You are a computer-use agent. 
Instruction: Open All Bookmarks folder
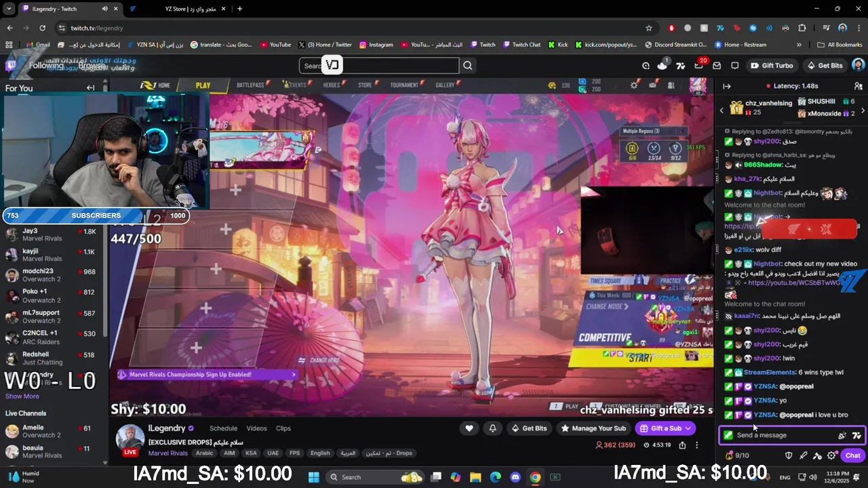(x=840, y=45)
